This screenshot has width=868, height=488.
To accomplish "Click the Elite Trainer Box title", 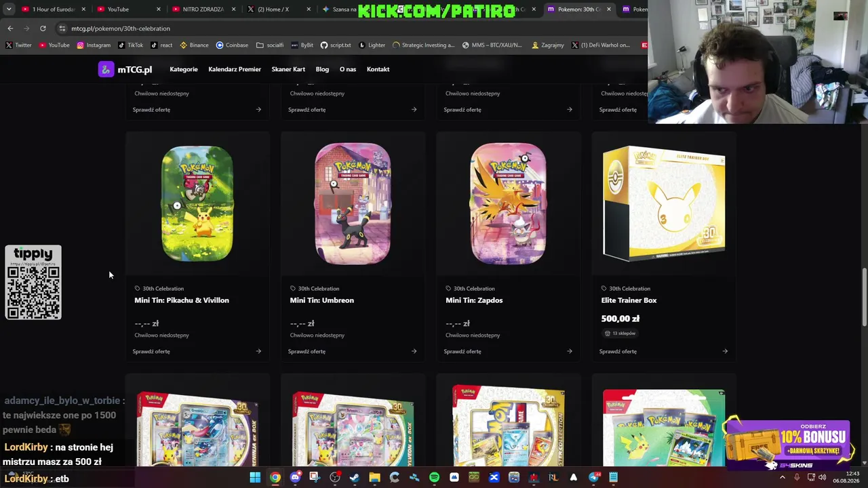I will [x=629, y=300].
